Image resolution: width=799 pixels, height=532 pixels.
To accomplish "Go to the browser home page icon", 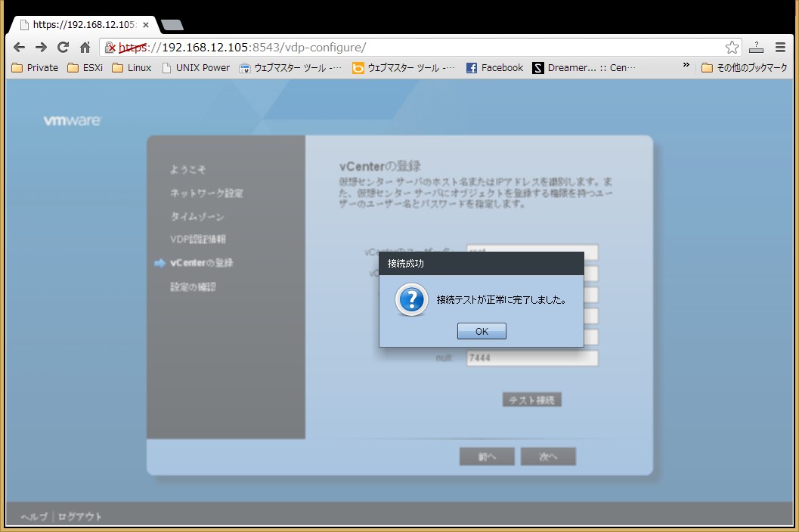I will coord(85,48).
